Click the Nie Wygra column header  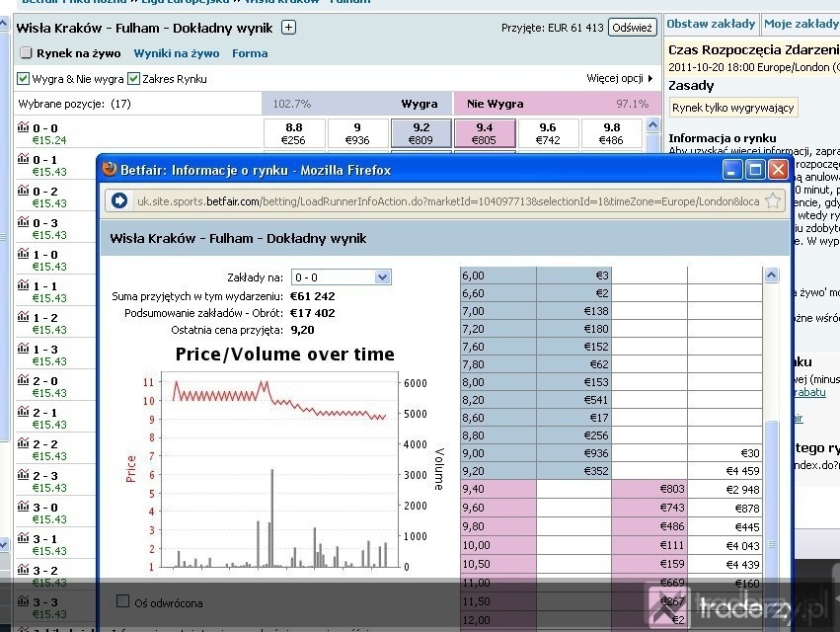click(495, 104)
